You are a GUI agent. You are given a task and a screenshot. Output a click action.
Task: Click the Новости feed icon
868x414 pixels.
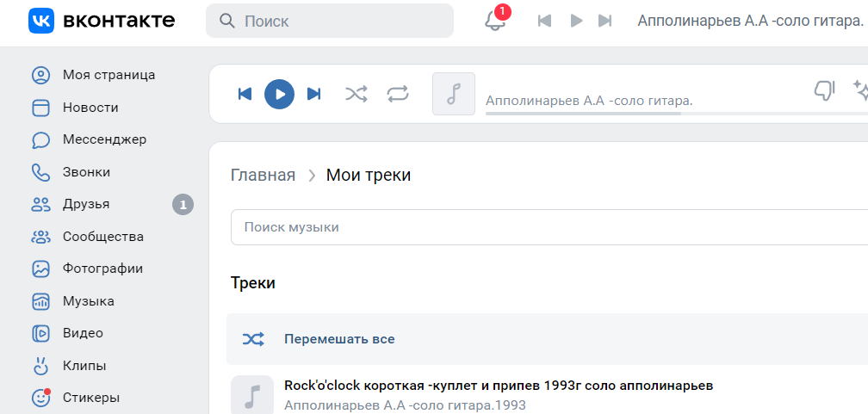41,108
